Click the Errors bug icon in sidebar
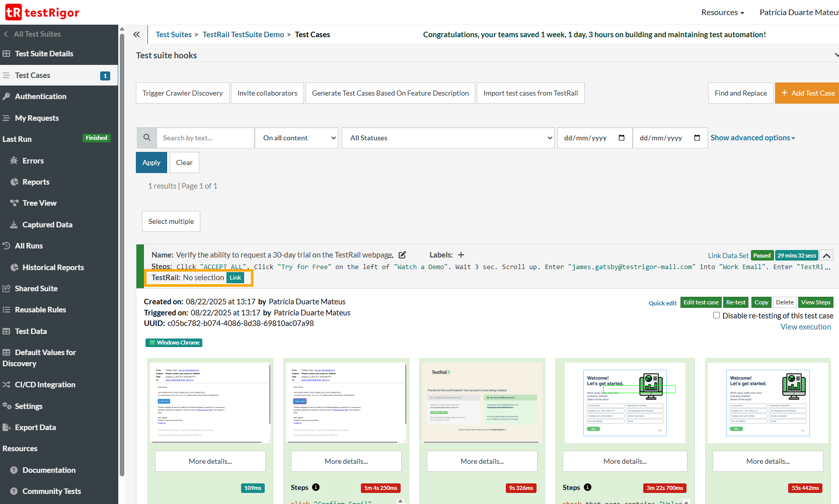 14,160
